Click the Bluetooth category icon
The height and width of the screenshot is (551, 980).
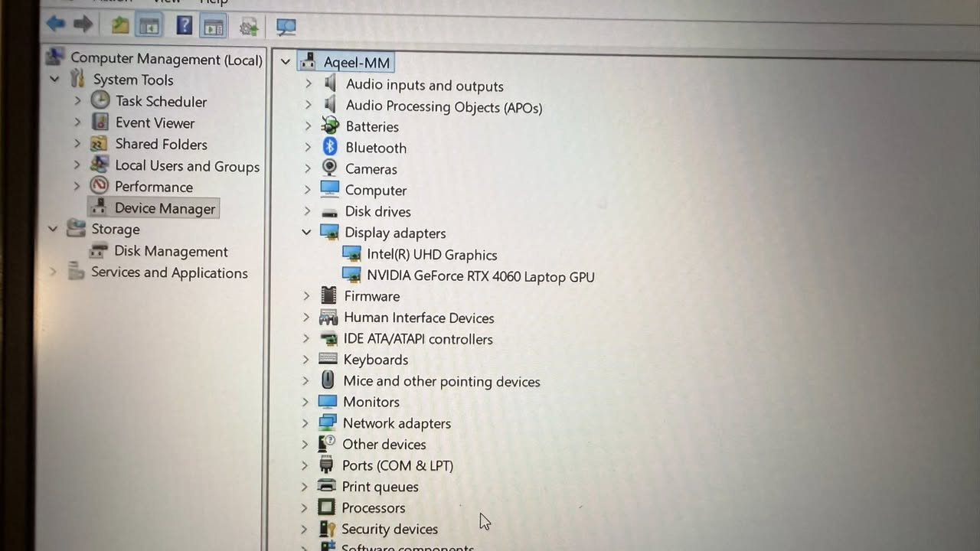pyautogui.click(x=330, y=147)
